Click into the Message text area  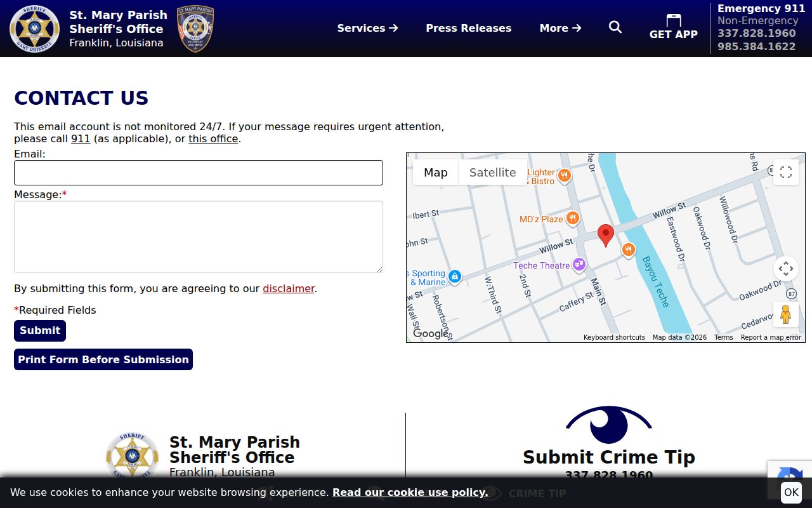[199, 237]
